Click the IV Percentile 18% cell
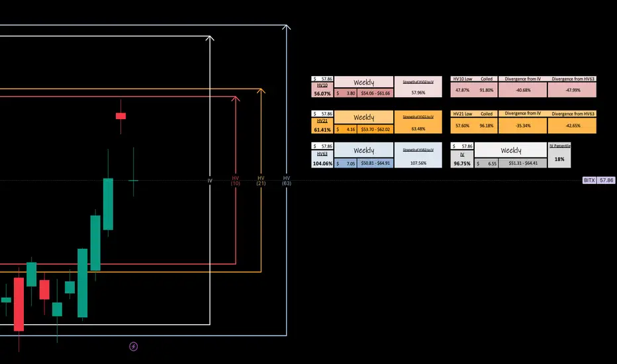Image resolution: width=617 pixels, height=364 pixels. point(559,155)
